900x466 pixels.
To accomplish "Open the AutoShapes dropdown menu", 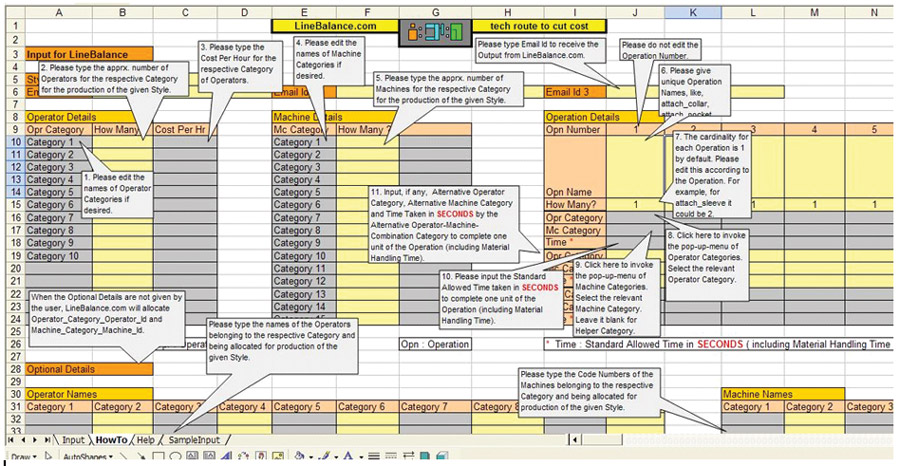I will click(88, 457).
